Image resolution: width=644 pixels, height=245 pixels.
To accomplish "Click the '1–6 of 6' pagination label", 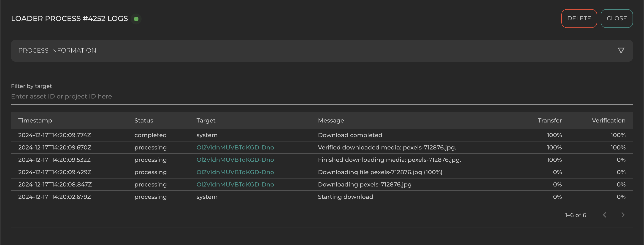I will tap(575, 215).
